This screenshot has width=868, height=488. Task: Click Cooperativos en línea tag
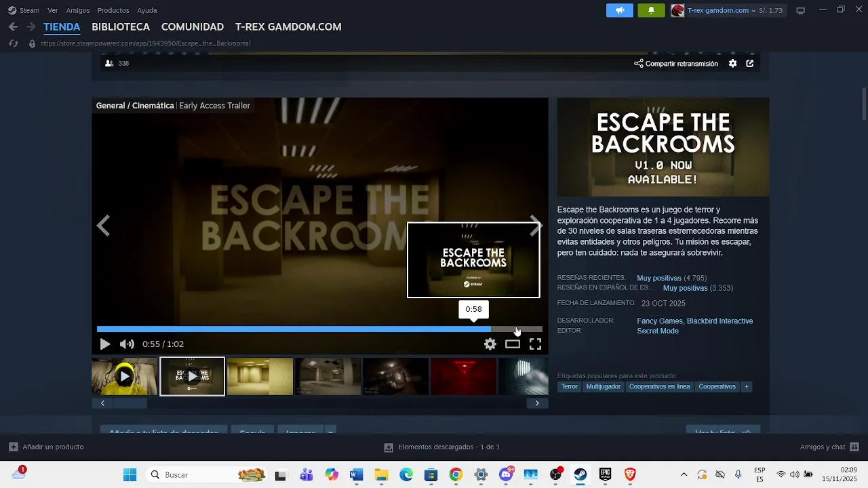[x=659, y=387]
